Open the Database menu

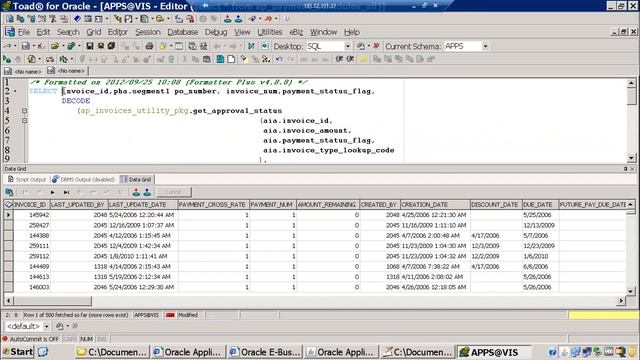point(182,32)
